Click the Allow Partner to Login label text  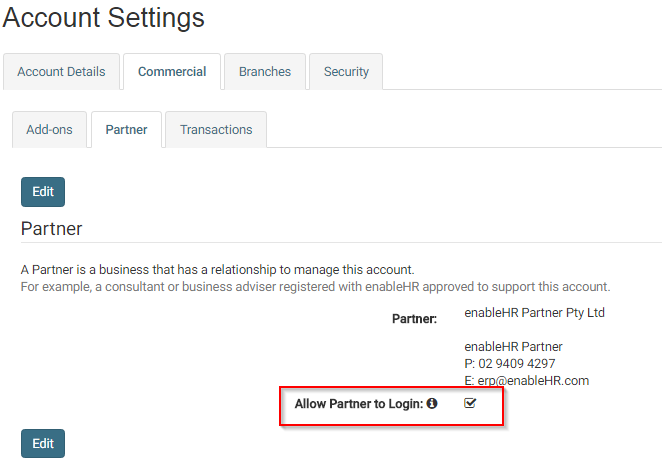point(359,404)
